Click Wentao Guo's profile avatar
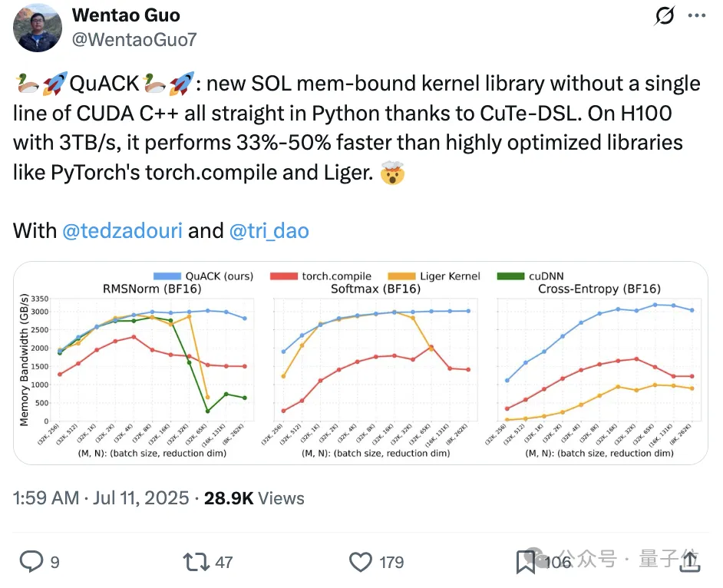The height and width of the screenshot is (588, 723). click(38, 28)
